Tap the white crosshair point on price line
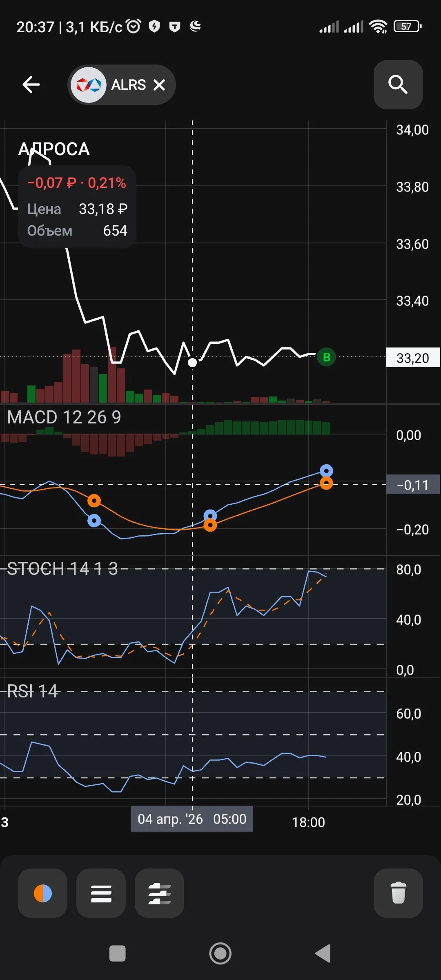 (192, 362)
